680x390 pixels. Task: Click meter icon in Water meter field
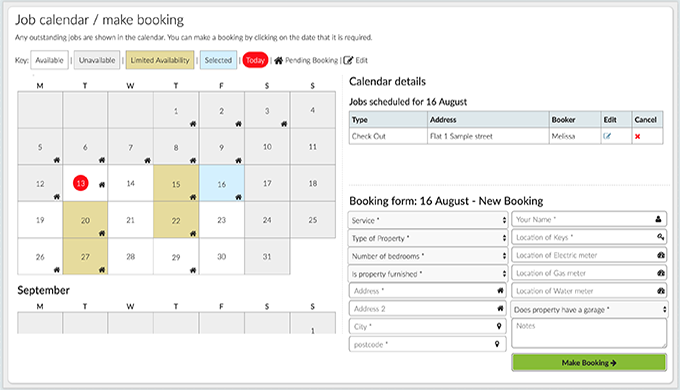click(x=661, y=291)
